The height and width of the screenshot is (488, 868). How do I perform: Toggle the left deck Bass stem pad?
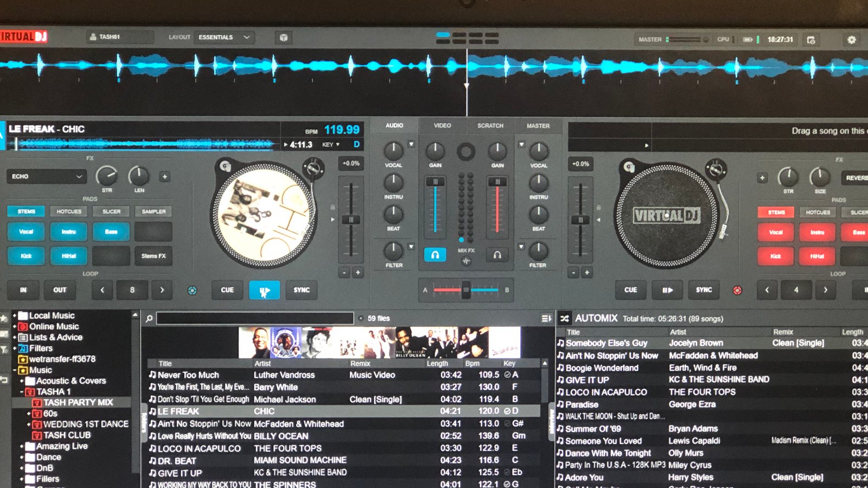111,232
